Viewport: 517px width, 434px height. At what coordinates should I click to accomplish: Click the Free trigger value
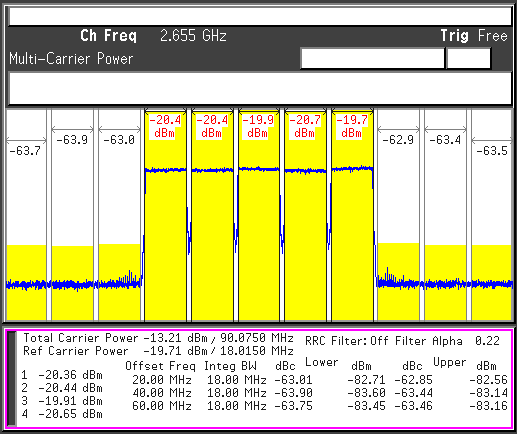493,35
